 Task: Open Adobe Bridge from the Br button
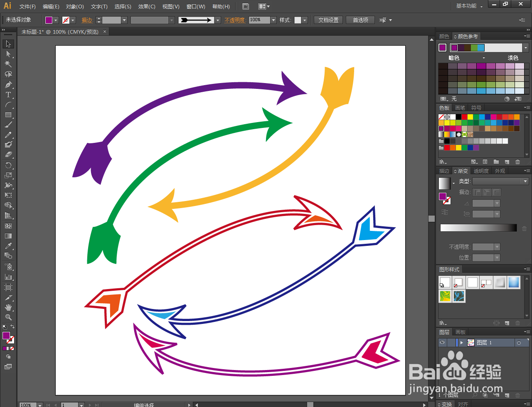click(x=246, y=7)
